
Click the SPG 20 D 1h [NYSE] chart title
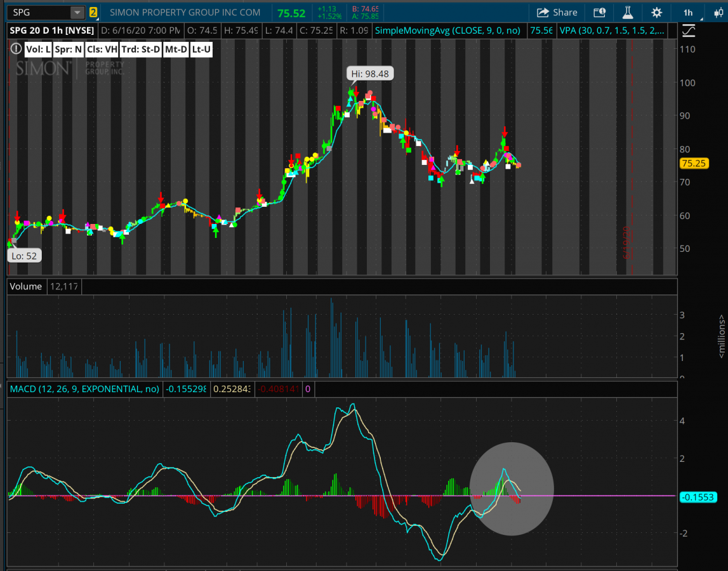tap(52, 30)
